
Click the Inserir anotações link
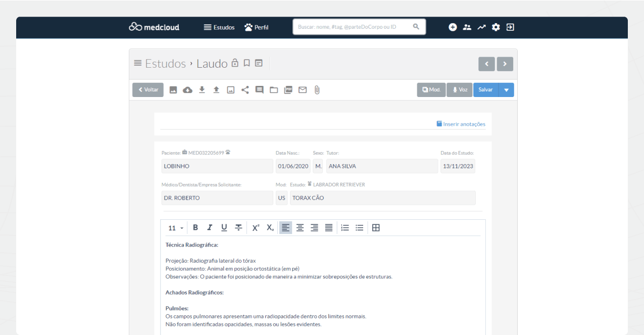click(x=461, y=124)
